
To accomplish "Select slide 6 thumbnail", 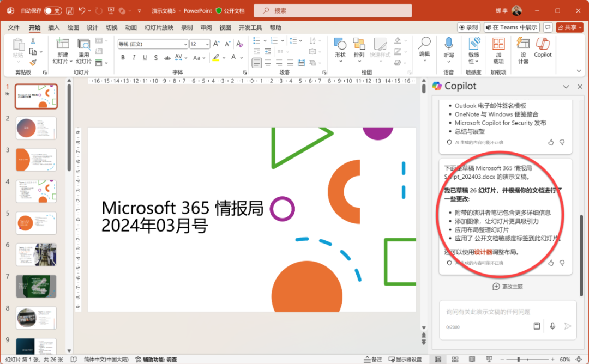I will click(x=36, y=254).
